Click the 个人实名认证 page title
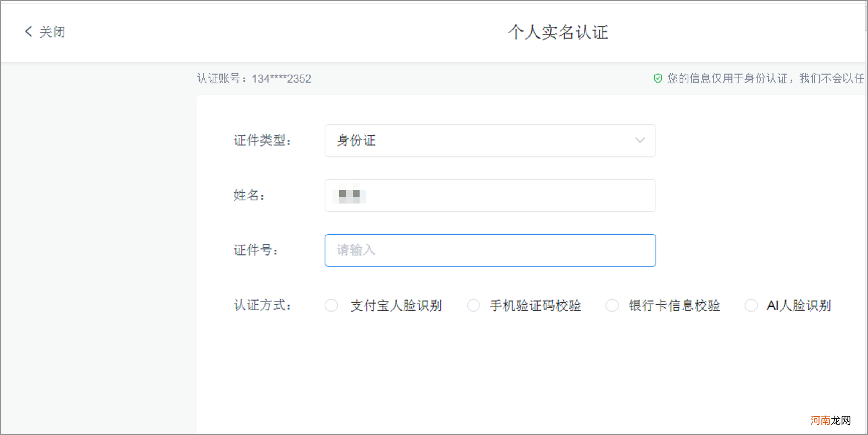Image resolution: width=868 pixels, height=435 pixels. tap(558, 32)
